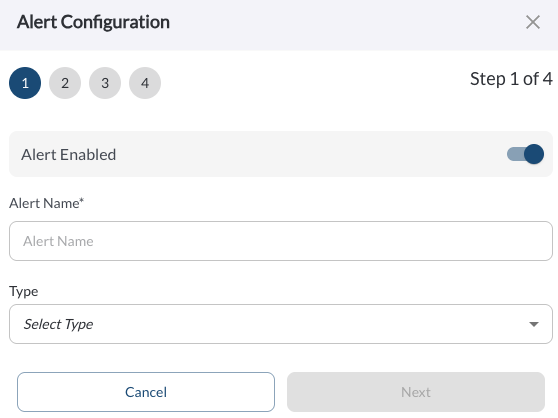Viewport: 558px width, 418px height.
Task: Click the Type field label
Action: (x=23, y=291)
